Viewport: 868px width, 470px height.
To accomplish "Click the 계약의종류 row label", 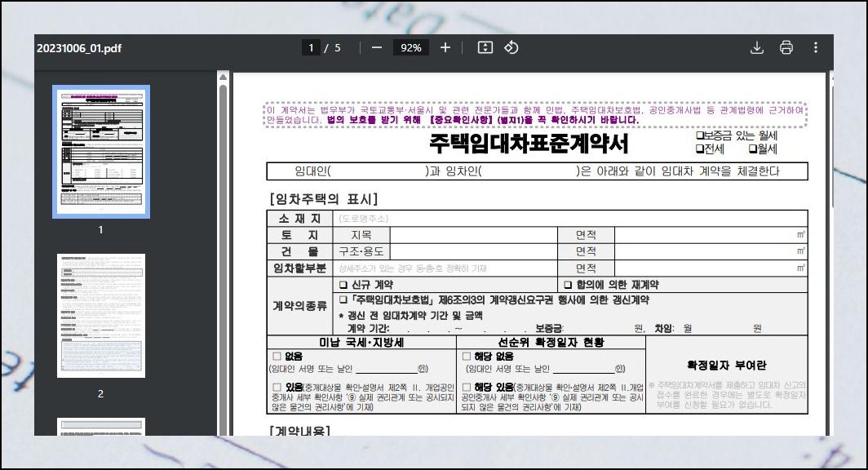I will tap(299, 306).
